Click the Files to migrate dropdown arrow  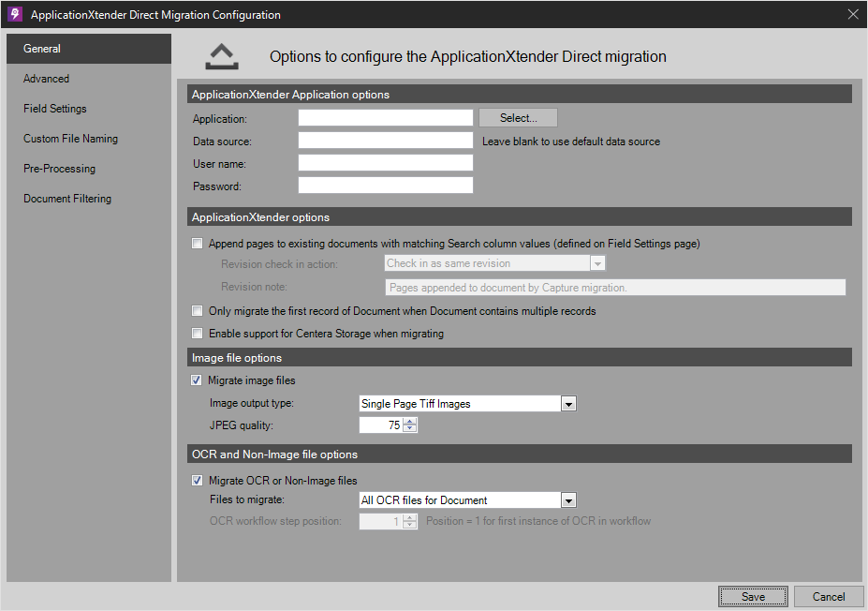(568, 499)
